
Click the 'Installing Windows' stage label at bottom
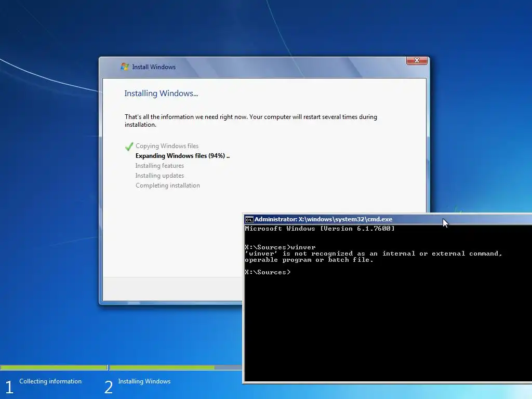(144, 381)
